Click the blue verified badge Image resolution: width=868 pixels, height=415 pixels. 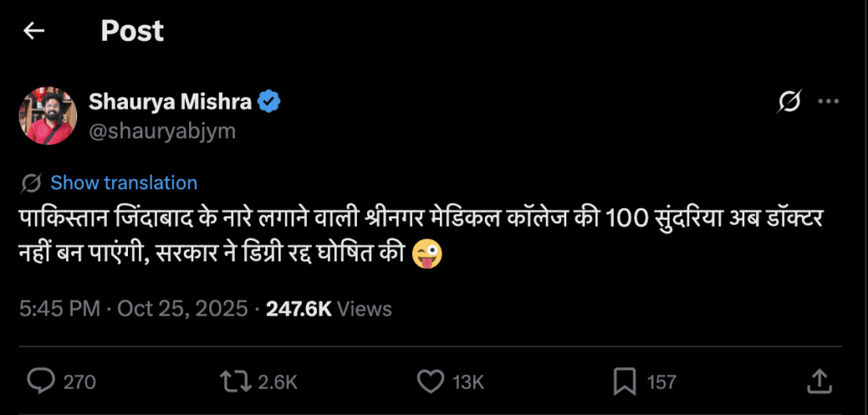(x=270, y=103)
